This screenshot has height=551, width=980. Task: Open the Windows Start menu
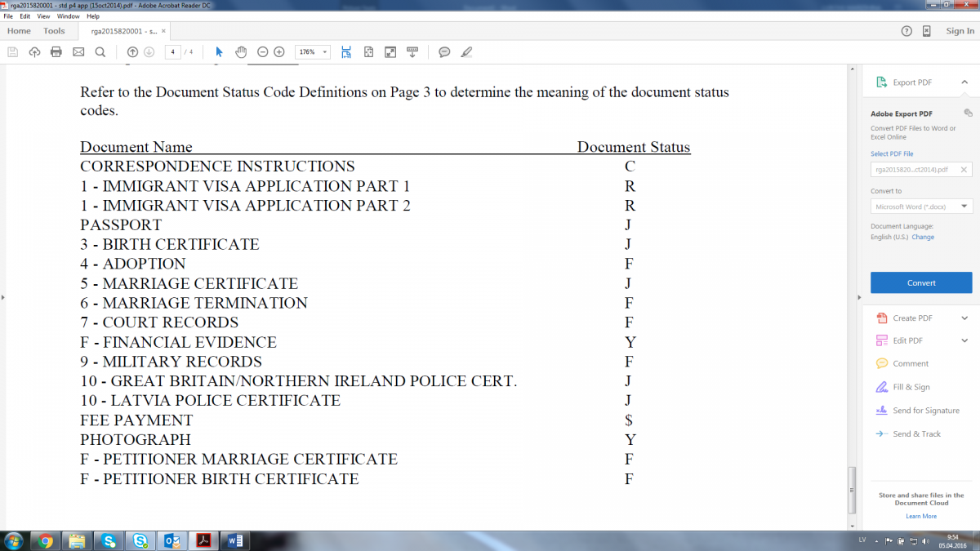[15, 540]
